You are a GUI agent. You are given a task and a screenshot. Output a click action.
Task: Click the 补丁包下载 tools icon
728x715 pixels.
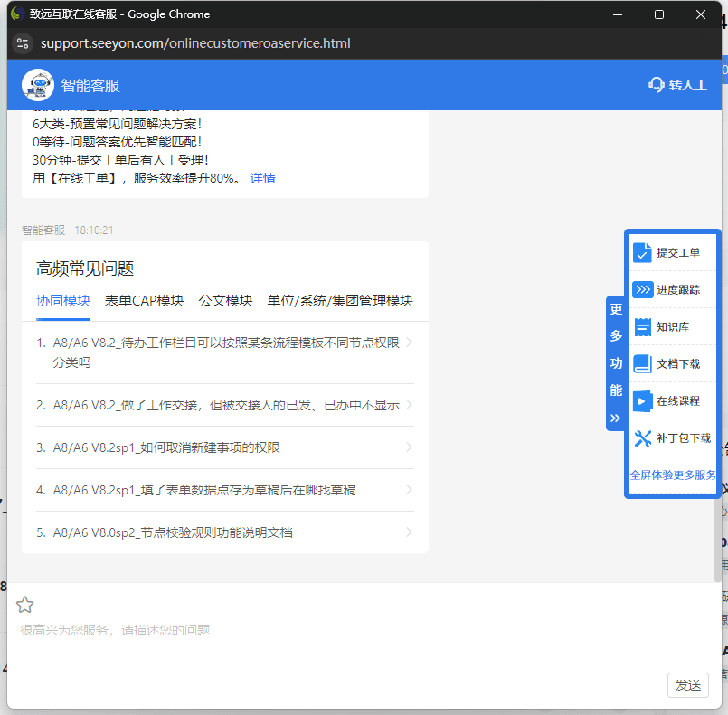[x=643, y=438]
